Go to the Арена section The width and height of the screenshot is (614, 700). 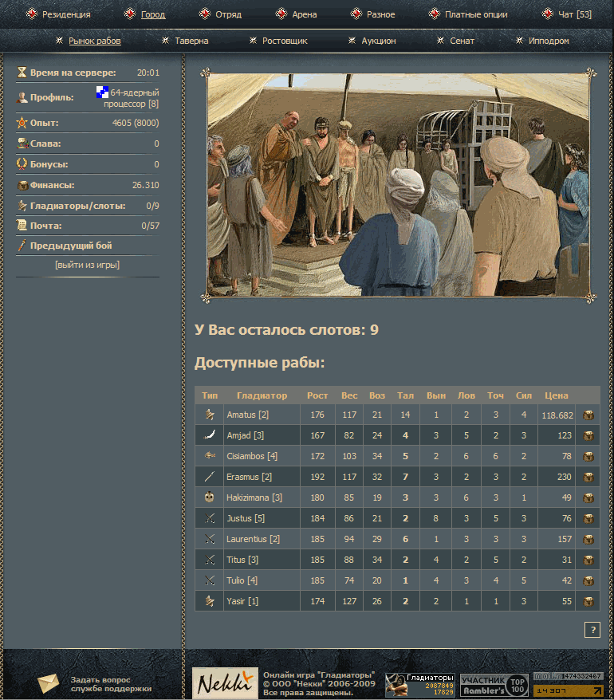pos(304,14)
